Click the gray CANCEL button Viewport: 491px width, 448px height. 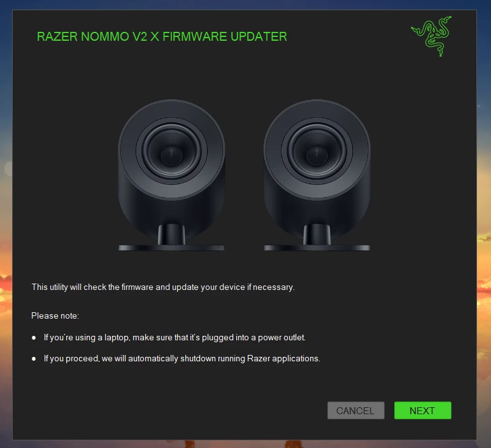click(x=356, y=410)
